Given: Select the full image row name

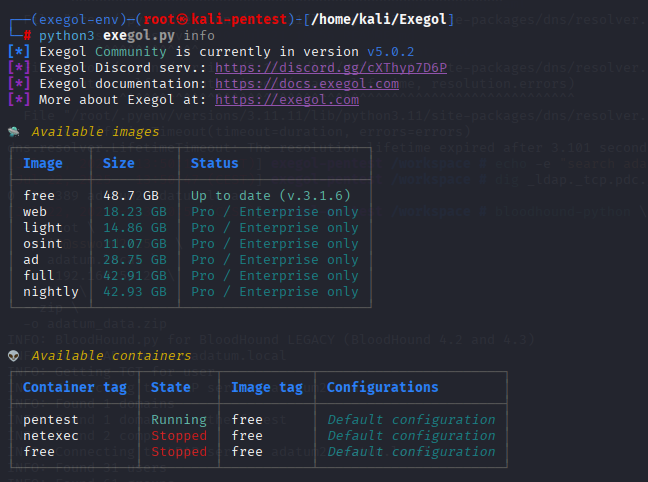Looking at the screenshot, I should point(38,276).
